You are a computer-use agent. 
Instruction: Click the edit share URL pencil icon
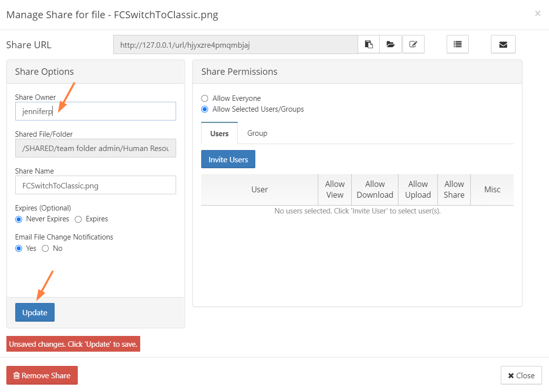[x=413, y=44]
